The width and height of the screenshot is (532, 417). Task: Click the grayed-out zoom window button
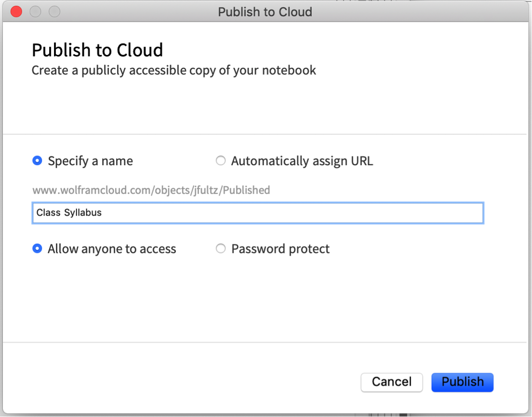click(x=54, y=12)
